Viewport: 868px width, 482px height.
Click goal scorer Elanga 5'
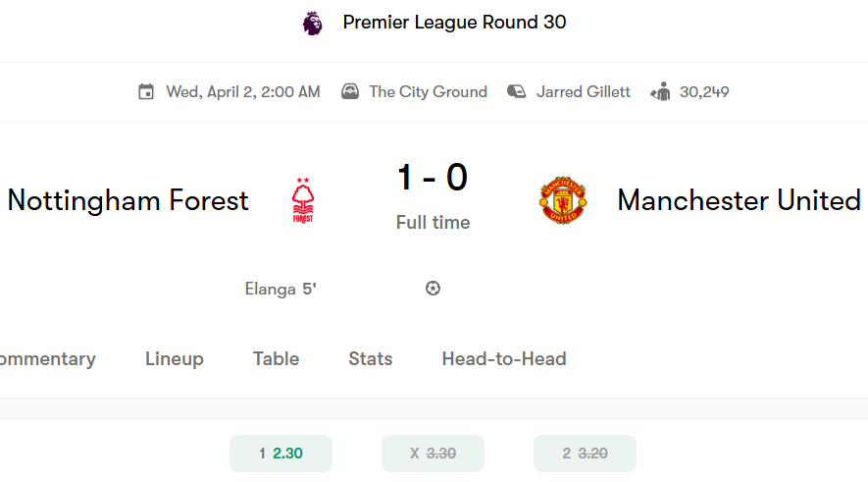click(281, 289)
